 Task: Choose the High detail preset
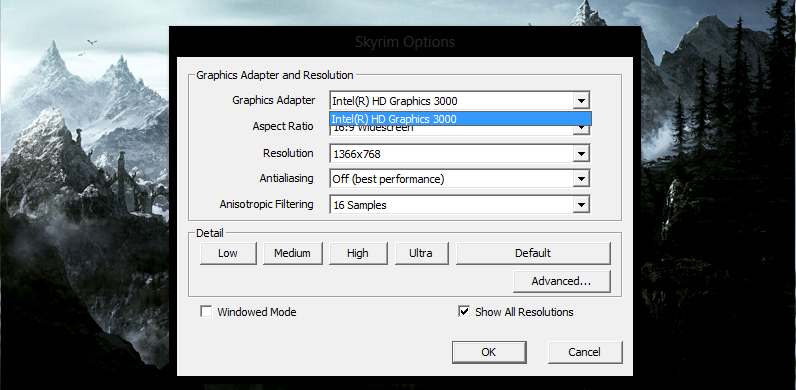358,253
